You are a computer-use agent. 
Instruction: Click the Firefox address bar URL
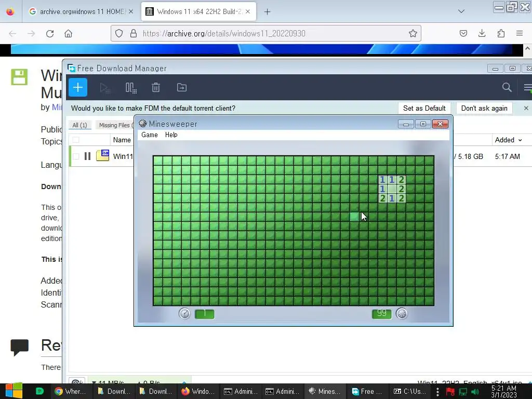(224, 33)
